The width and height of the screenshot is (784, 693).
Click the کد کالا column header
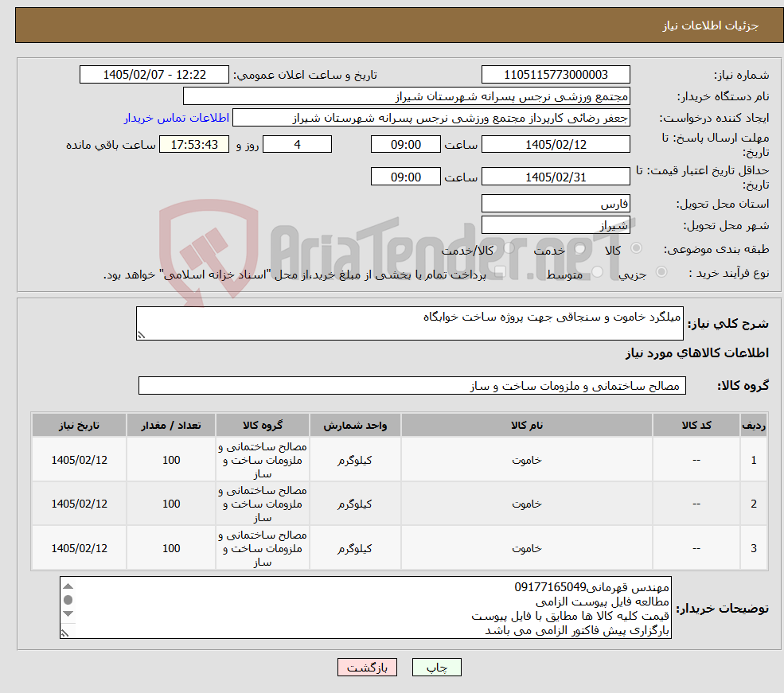point(696,425)
